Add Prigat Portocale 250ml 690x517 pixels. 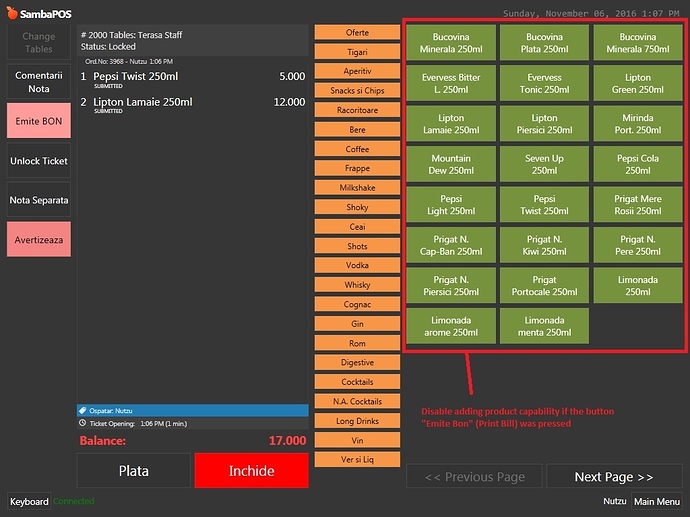[x=544, y=286]
